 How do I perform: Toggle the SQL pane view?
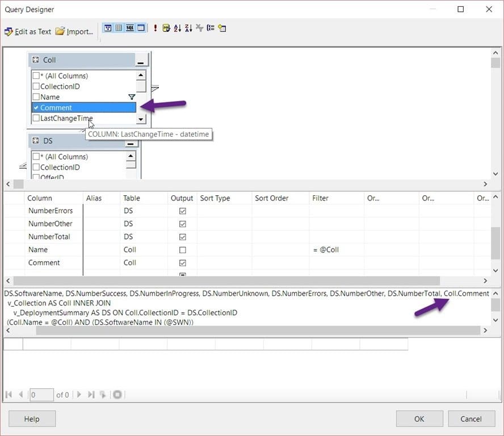pos(130,28)
